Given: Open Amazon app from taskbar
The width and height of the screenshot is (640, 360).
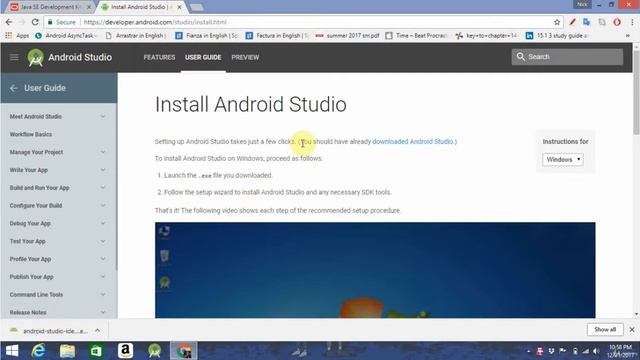Looking at the screenshot, I should click(125, 351).
